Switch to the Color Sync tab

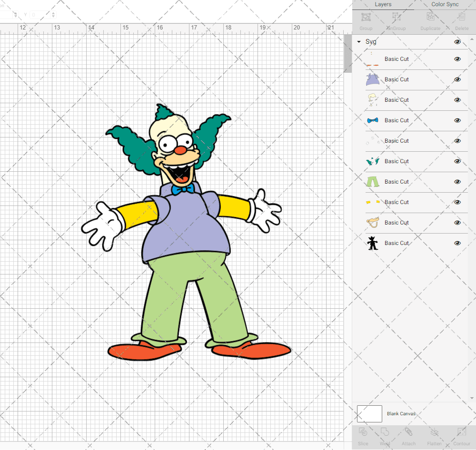pyautogui.click(x=445, y=5)
